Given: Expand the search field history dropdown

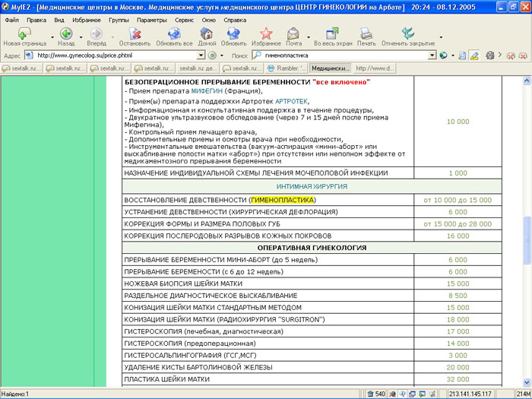Looking at the screenshot, I should tap(432, 55).
